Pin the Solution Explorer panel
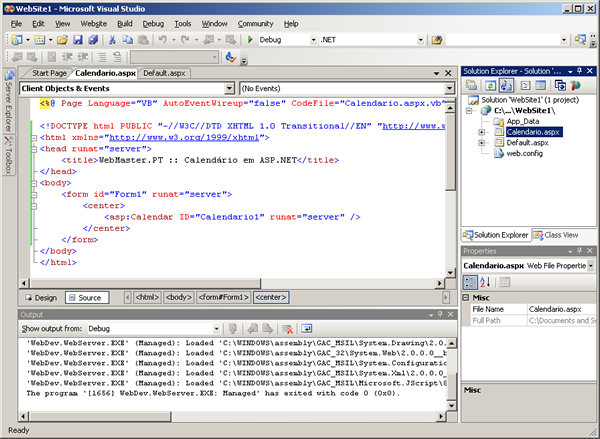600x439 pixels. click(579, 71)
